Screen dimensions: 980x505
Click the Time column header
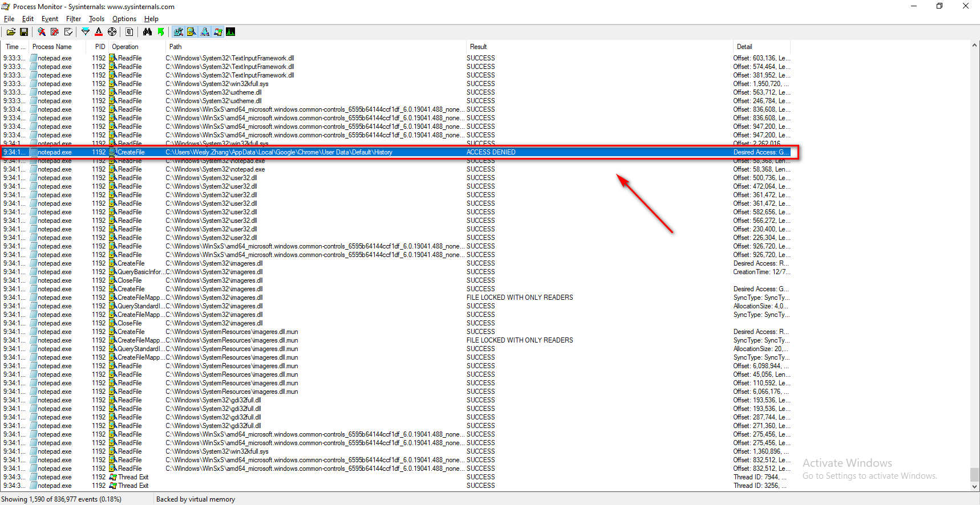pos(15,47)
